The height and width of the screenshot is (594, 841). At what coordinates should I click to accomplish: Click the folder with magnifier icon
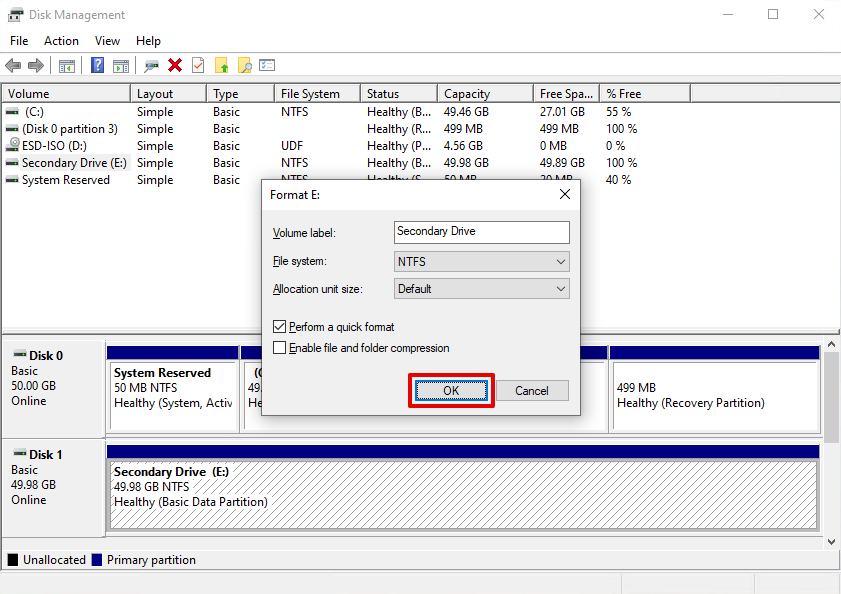(x=244, y=66)
